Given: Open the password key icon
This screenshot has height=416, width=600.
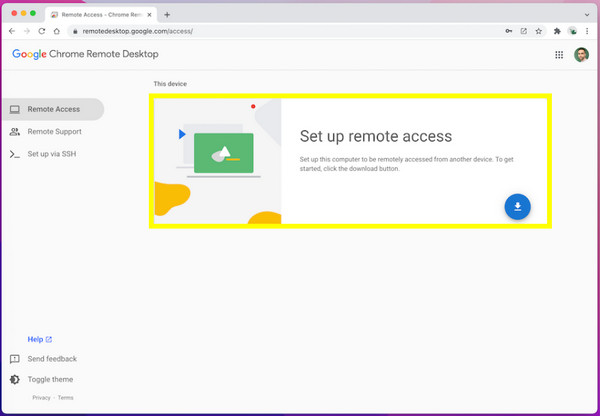Looking at the screenshot, I should 509,31.
